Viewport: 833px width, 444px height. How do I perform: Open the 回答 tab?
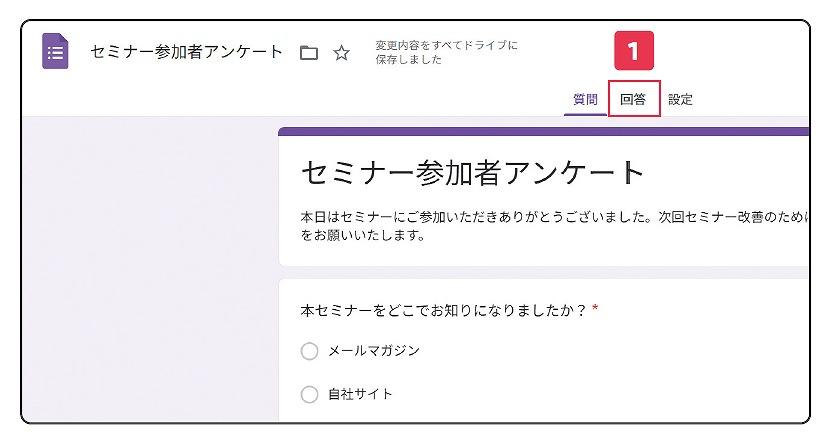pyautogui.click(x=633, y=99)
